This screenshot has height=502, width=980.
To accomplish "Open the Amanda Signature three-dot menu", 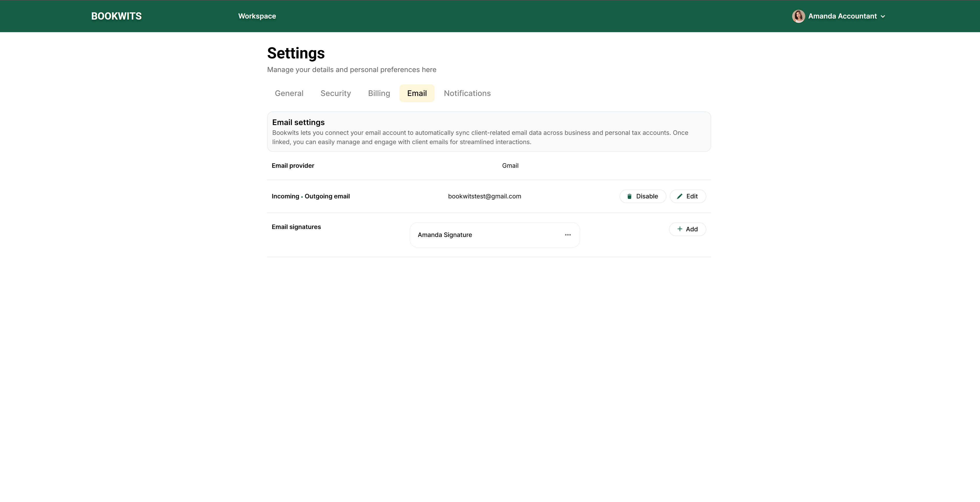I will pyautogui.click(x=568, y=235).
